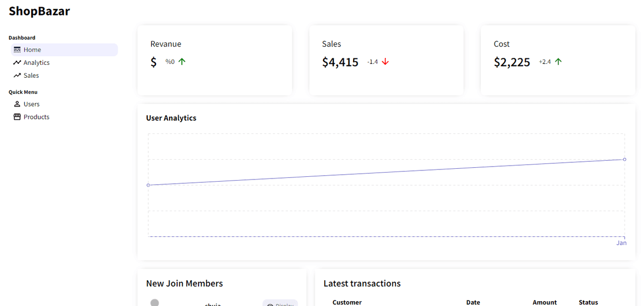Click the 'Status' column header
The height and width of the screenshot is (306, 644).
(588, 302)
